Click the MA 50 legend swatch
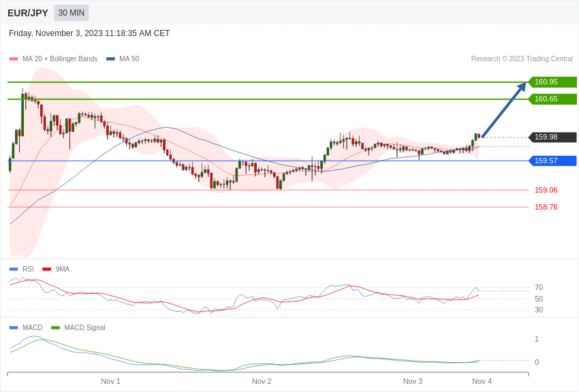This screenshot has width=579, height=392. 110,59
